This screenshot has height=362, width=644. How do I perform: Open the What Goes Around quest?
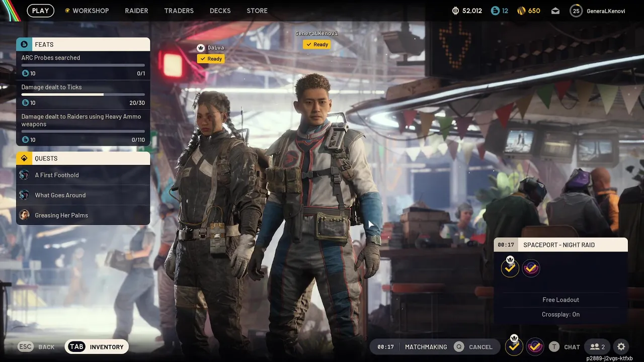[83, 195]
